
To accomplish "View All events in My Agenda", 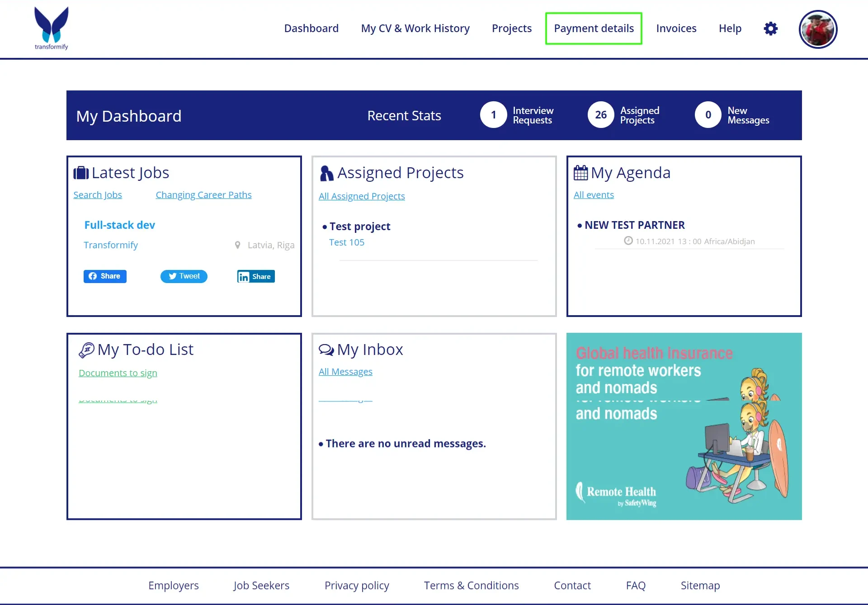I will pos(594,195).
